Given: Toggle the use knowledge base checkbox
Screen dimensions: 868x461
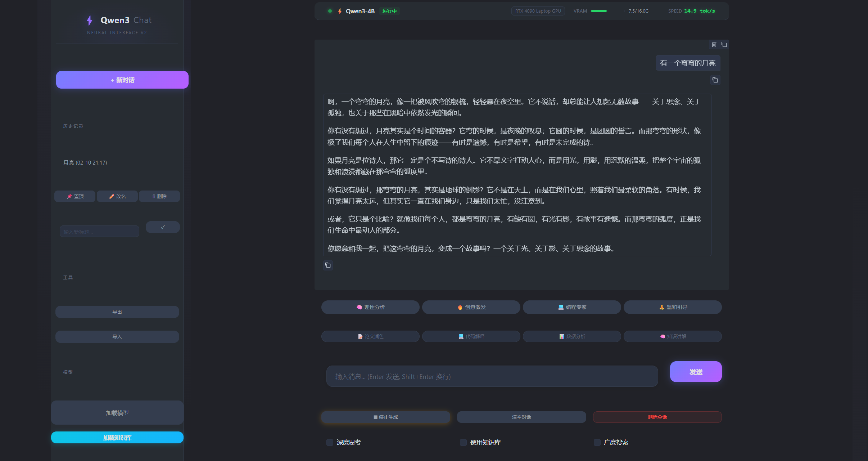Looking at the screenshot, I should [x=463, y=442].
